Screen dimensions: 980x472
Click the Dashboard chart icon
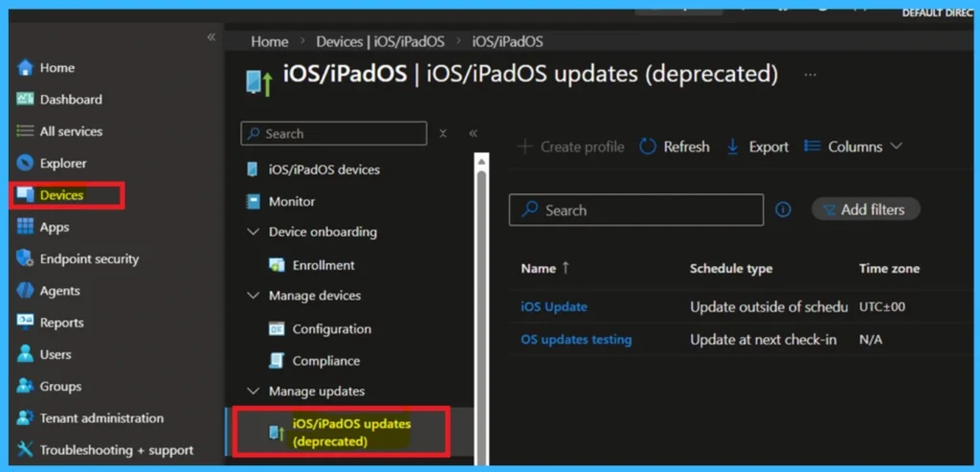[x=25, y=99]
